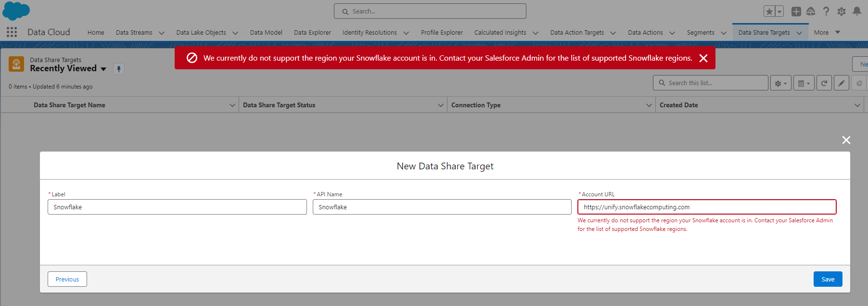Image resolution: width=868 pixels, height=306 pixels.
Task: Open the Recently Viewed list view dropdown
Action: (103, 69)
